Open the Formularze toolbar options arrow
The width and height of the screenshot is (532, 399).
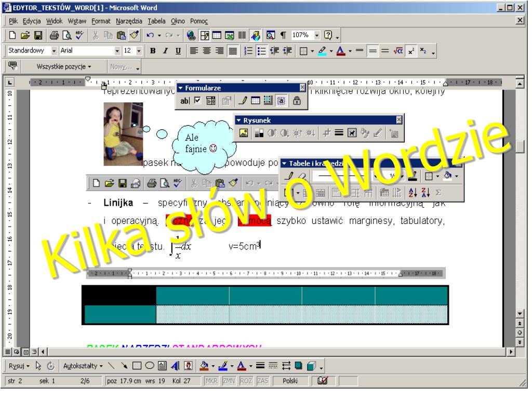coord(180,88)
